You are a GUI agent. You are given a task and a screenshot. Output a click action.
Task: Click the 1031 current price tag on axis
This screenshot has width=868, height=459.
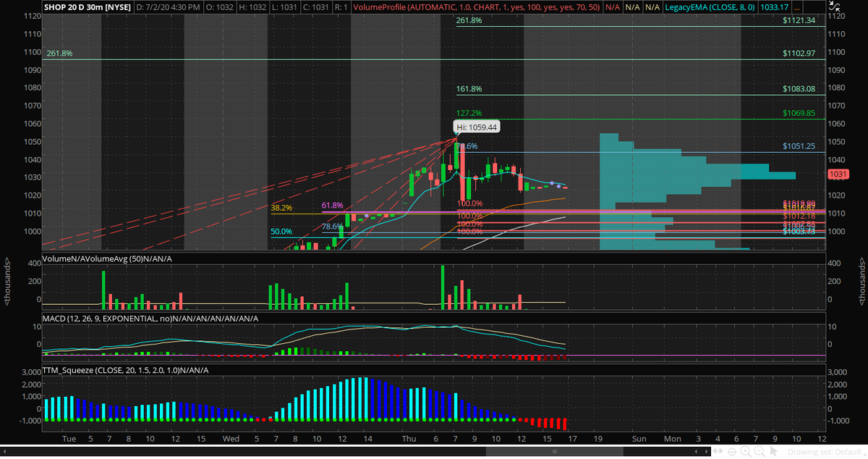pos(838,174)
